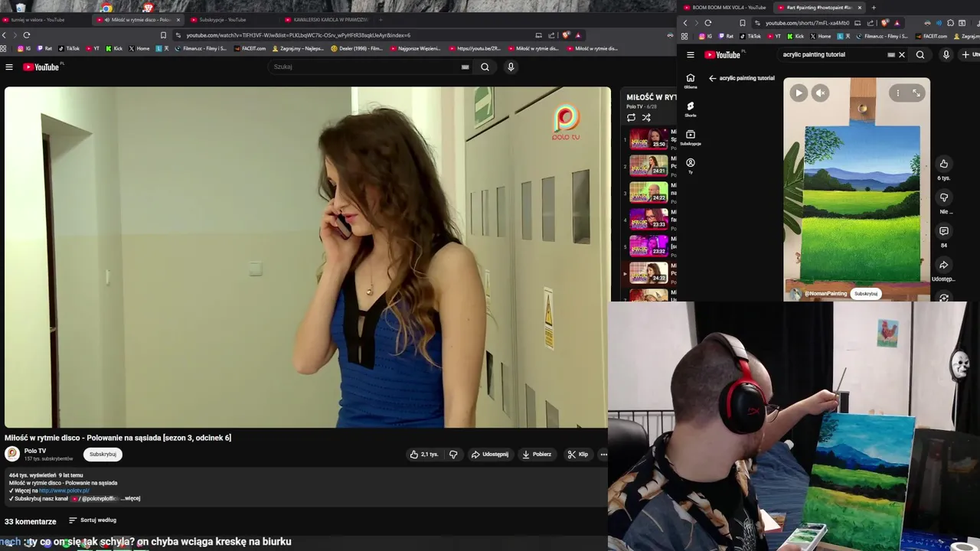Open the guide menu in the right YouTube window
Image resolution: width=980 pixels, height=551 pixels.
pos(690,55)
